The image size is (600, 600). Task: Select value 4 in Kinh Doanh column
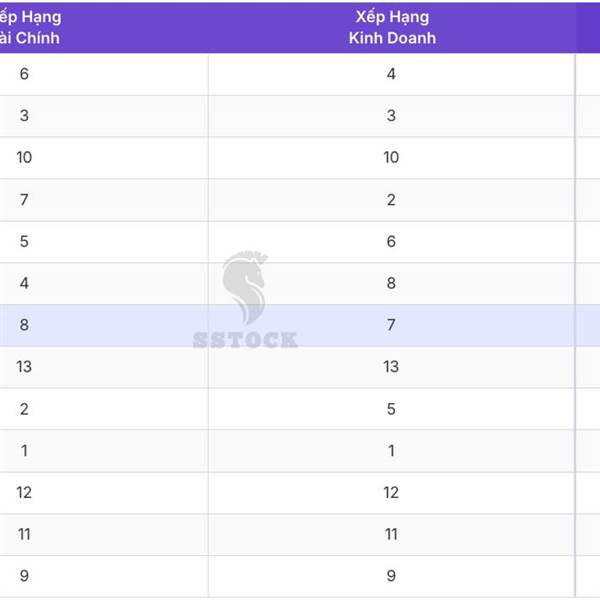[x=391, y=74]
